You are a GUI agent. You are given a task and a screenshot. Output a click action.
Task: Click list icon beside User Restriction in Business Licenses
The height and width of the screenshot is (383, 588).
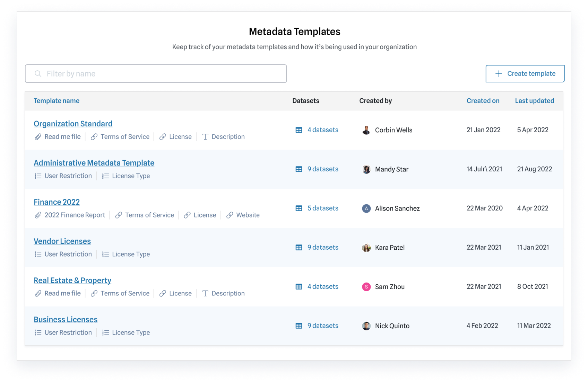coord(38,332)
